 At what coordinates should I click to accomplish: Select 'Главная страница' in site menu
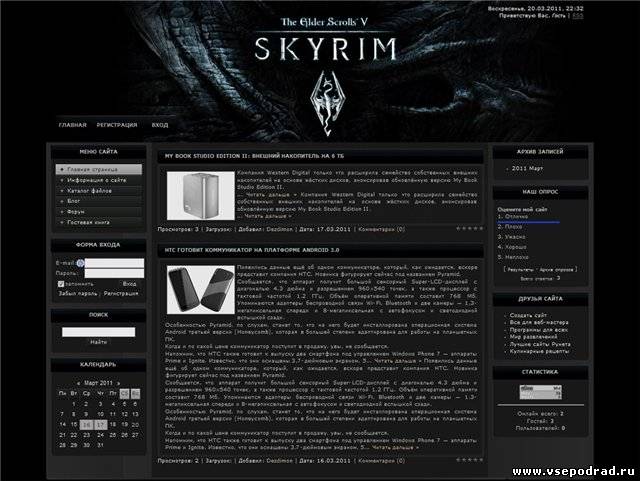point(99,169)
